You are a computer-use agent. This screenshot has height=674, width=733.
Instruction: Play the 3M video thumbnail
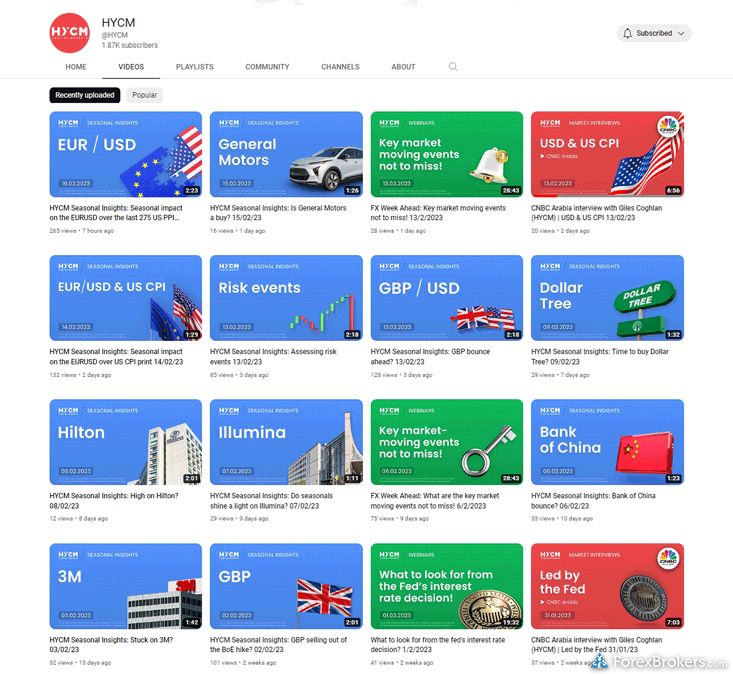[x=126, y=586]
